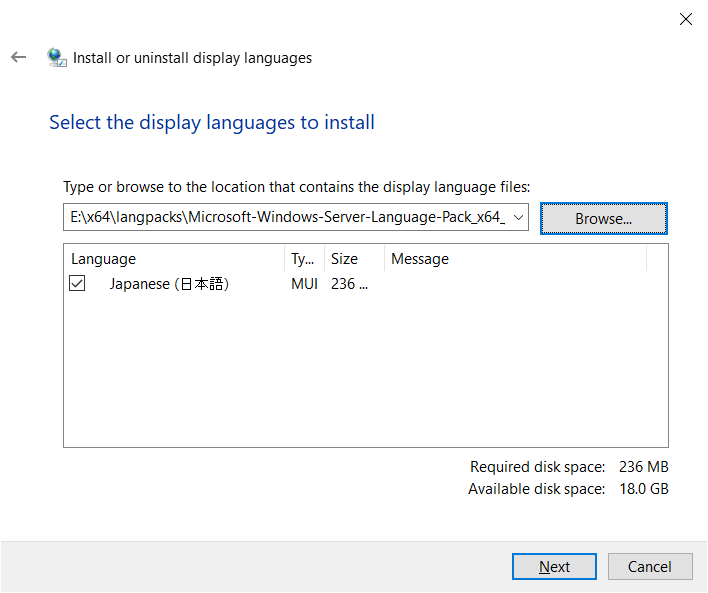Image resolution: width=708 pixels, height=593 pixels.
Task: Click the globe language installer icon
Action: pyautogui.click(x=57, y=58)
